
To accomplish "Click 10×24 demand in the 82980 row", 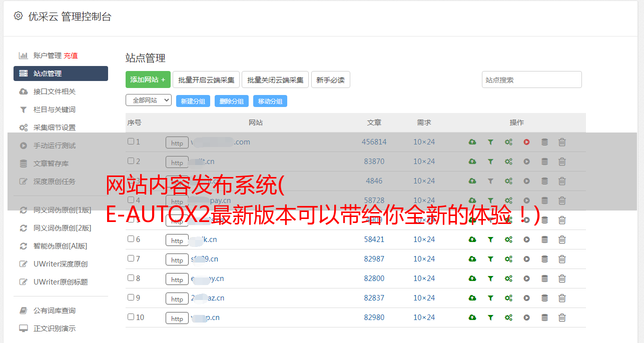I will (x=424, y=317).
